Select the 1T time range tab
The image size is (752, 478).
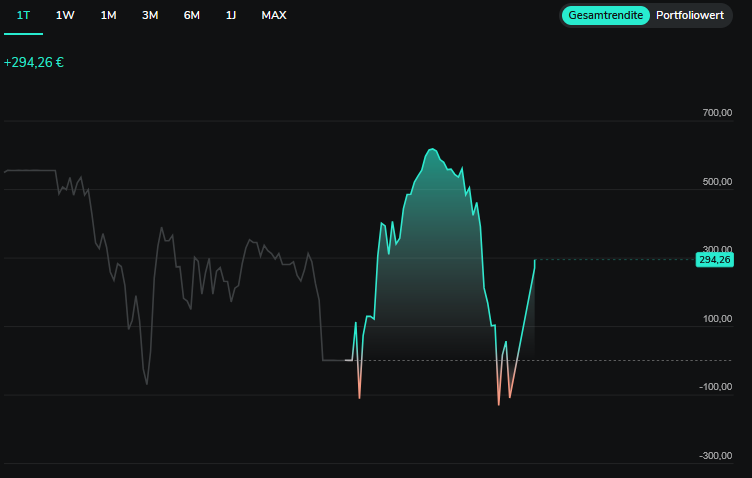(x=23, y=16)
